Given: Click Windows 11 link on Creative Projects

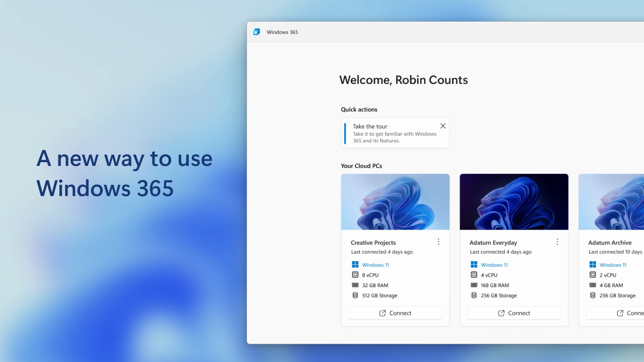Looking at the screenshot, I should click(x=375, y=265).
